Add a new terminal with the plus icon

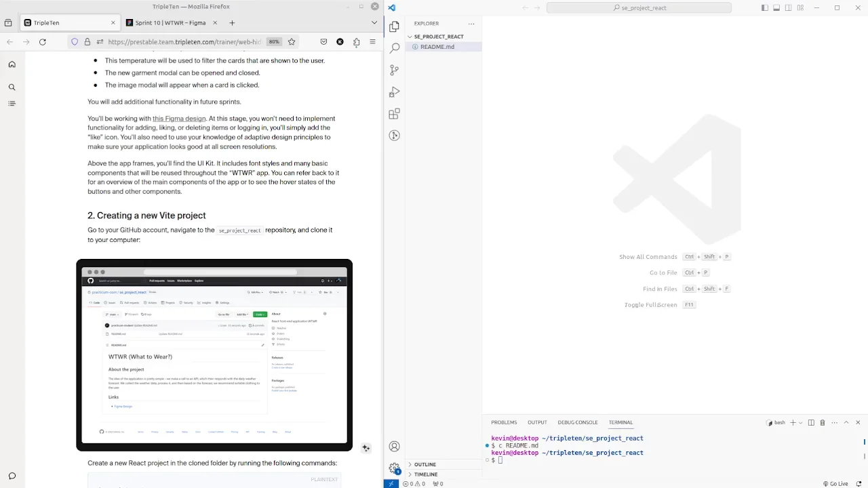793,422
